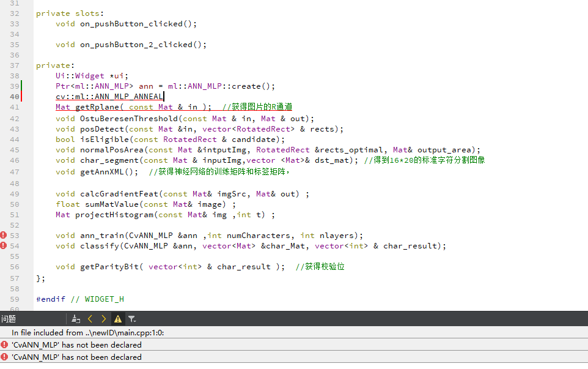Toggle the show warnings triangle button

(118, 319)
